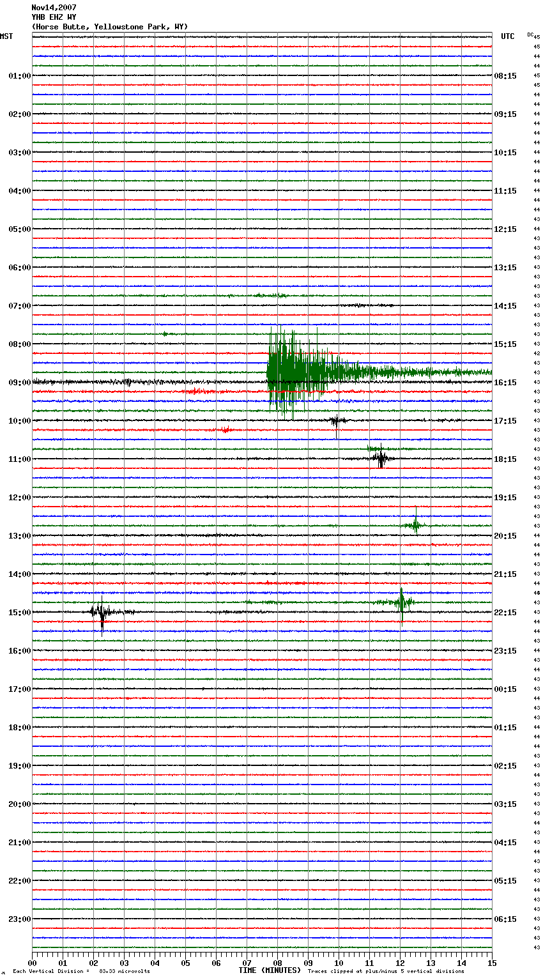This screenshot has height=980, width=543.
Task: Click the black event burst on the 11:00 trace
Action: (x=381, y=457)
